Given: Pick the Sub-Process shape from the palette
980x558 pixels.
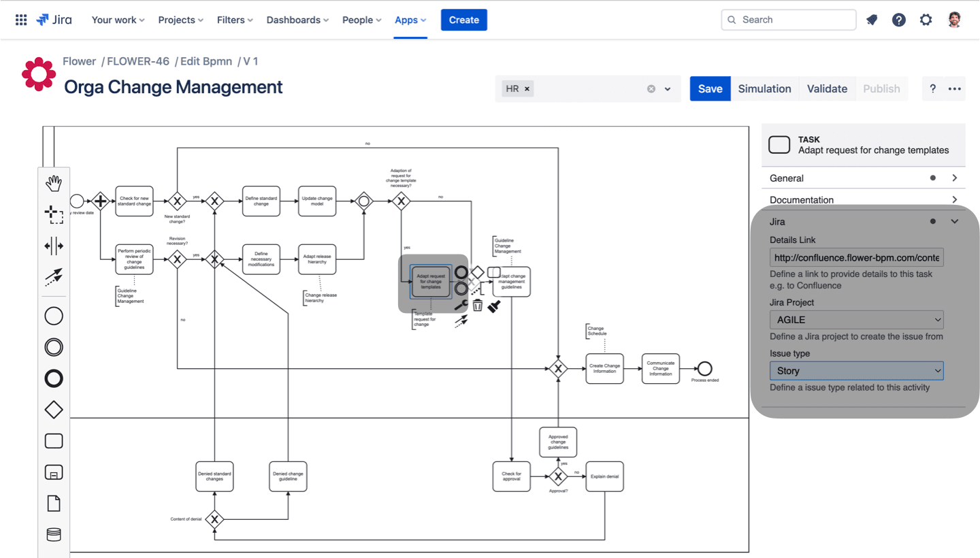Looking at the screenshot, I should 54,472.
